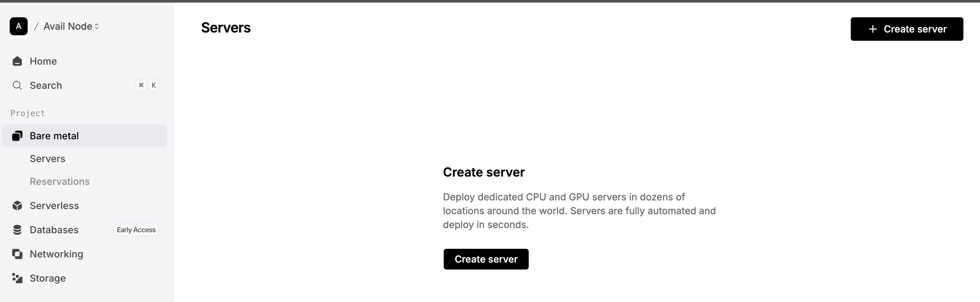Viewport: 980px width, 302px height.
Task: Click the ⌘ shortcut key badge
Action: (141, 85)
